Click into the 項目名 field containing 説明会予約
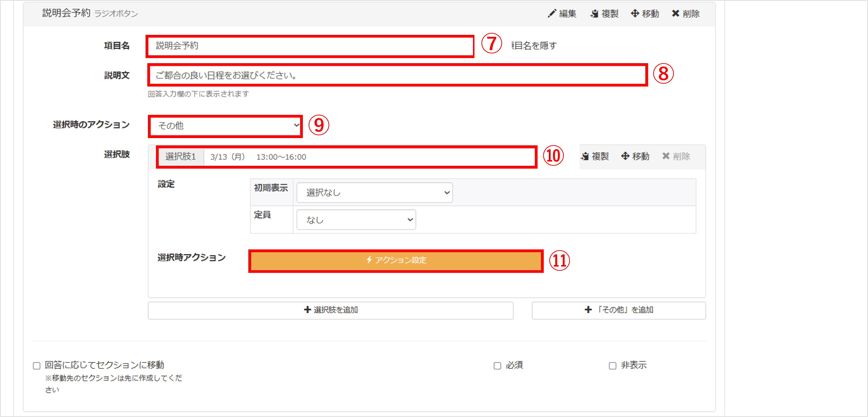This screenshot has width=868, height=417. (310, 46)
